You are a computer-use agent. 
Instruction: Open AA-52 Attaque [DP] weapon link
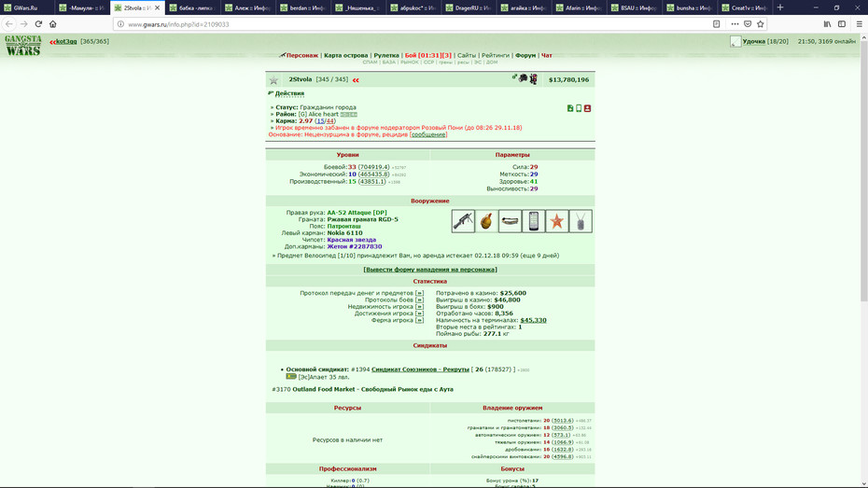coord(357,213)
